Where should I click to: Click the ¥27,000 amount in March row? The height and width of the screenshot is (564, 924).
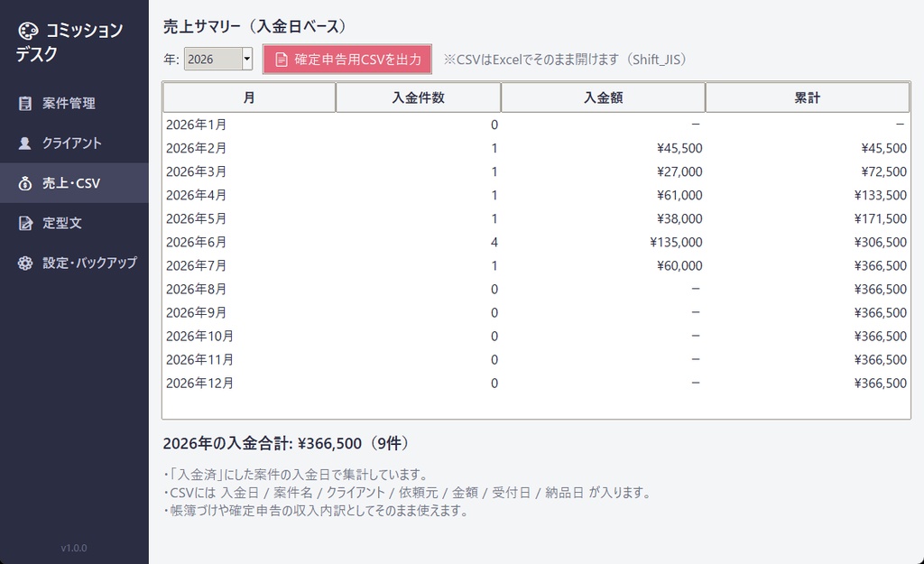pyautogui.click(x=679, y=171)
